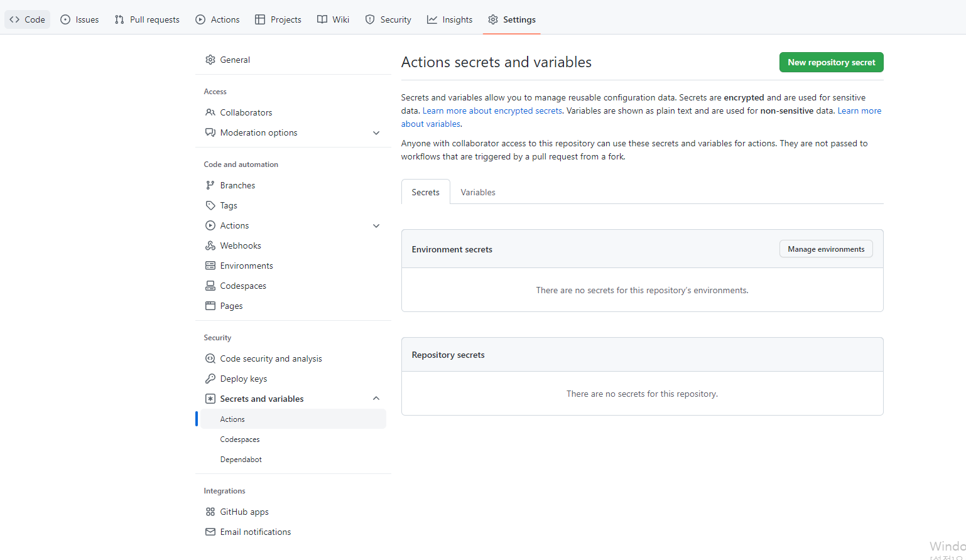
Task: Click the Code security and analysis icon
Action: [210, 358]
